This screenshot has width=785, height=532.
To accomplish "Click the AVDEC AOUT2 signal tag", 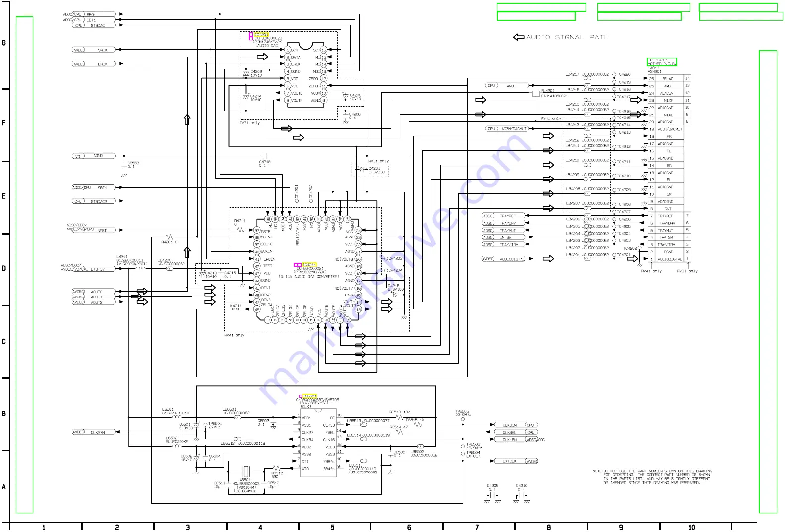I will click(x=93, y=302).
